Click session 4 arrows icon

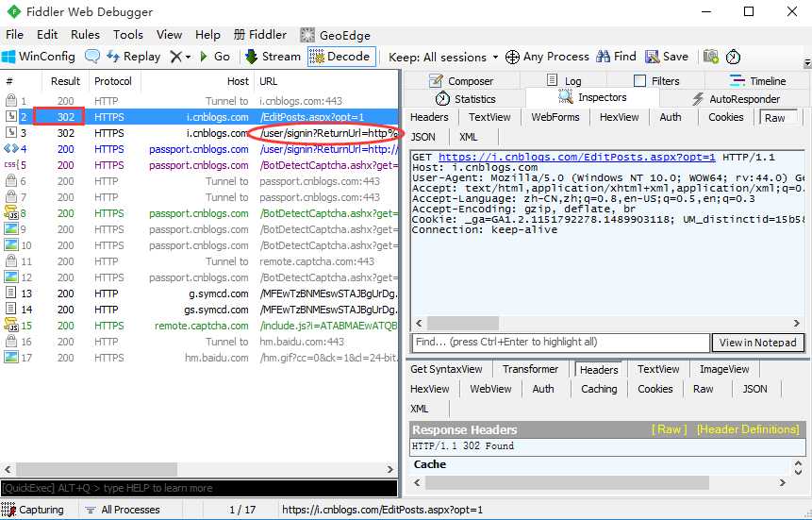[11, 149]
